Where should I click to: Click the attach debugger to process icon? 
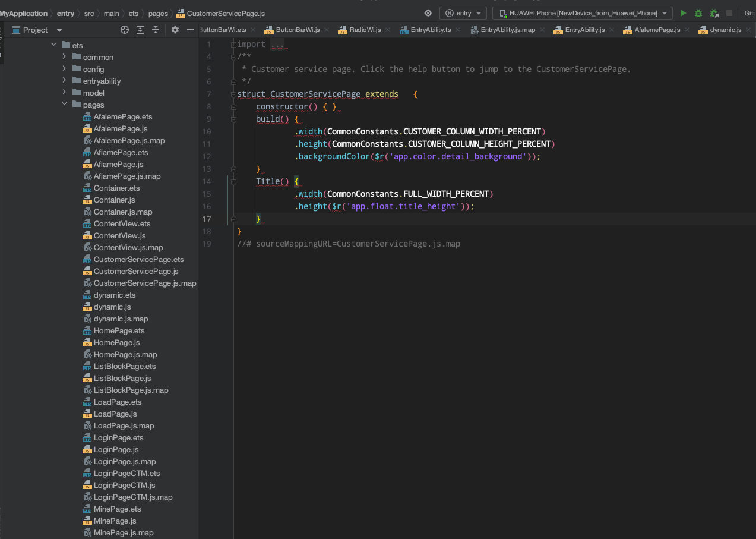coord(714,13)
